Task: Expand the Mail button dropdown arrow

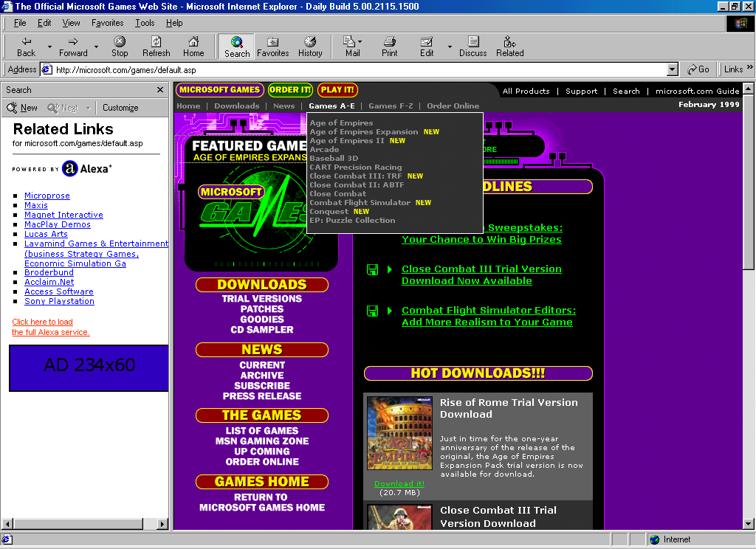Action: 360,41
